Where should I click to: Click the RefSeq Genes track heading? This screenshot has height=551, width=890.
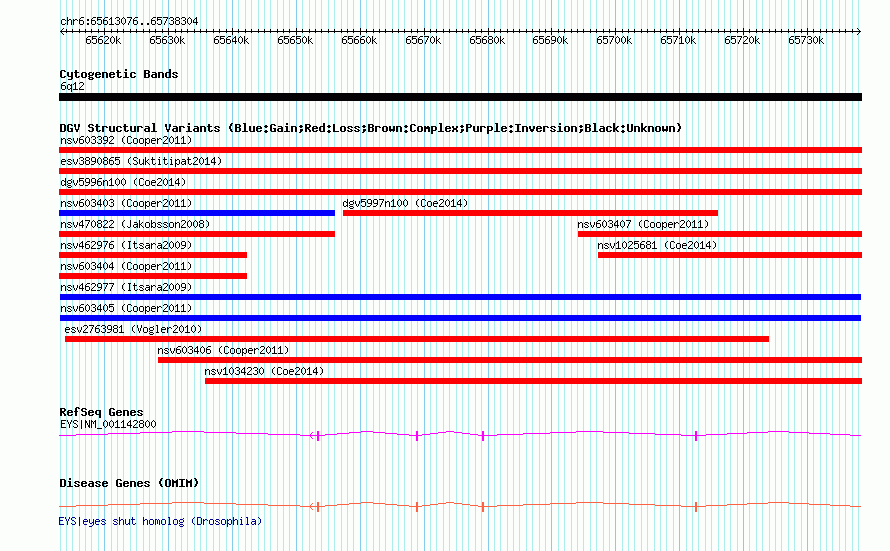pos(101,412)
